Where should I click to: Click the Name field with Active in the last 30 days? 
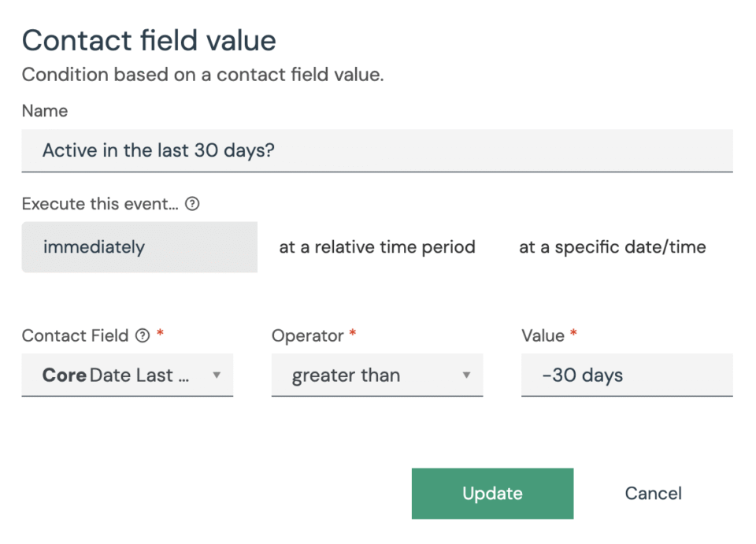coord(376,150)
